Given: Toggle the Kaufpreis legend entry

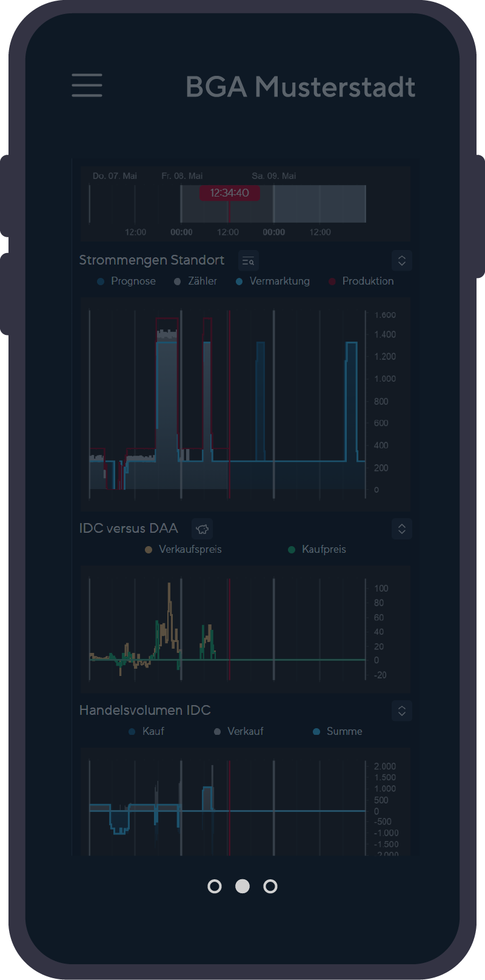Looking at the screenshot, I should (317, 550).
